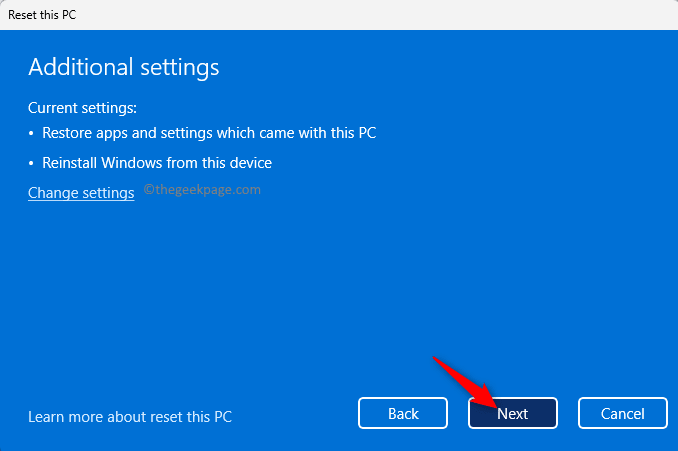This screenshot has width=678, height=451.
Task: Click the word PC in the first bullet
Action: point(365,133)
